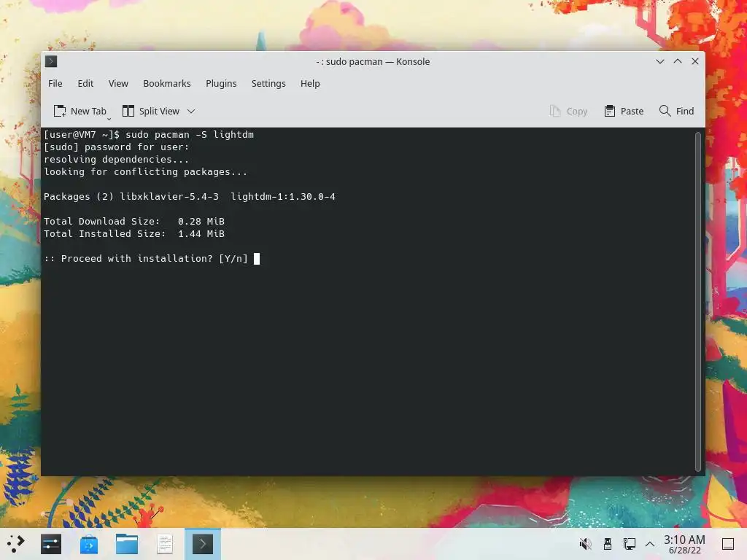Open the Plugins menu
The height and width of the screenshot is (560, 747).
point(221,83)
